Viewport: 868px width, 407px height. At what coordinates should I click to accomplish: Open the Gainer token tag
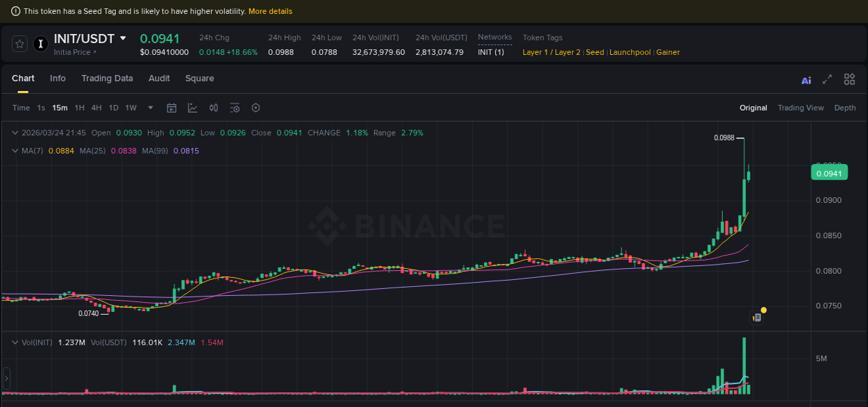point(668,52)
